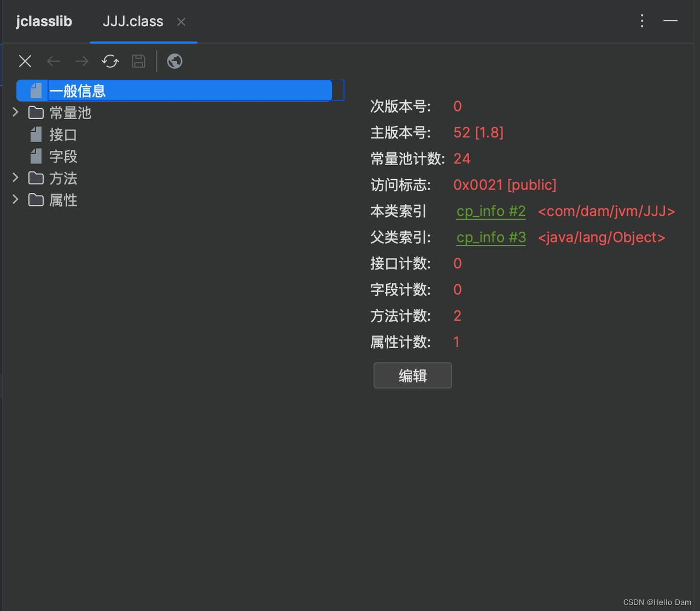The height and width of the screenshot is (611, 700).
Task: Expand the 属性 tree node
Action: (15, 199)
